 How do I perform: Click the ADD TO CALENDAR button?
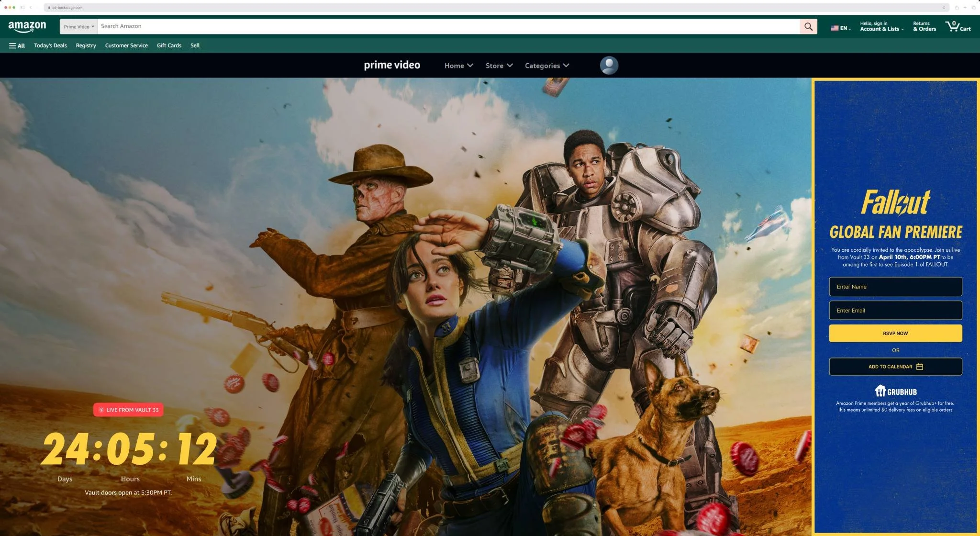point(895,367)
